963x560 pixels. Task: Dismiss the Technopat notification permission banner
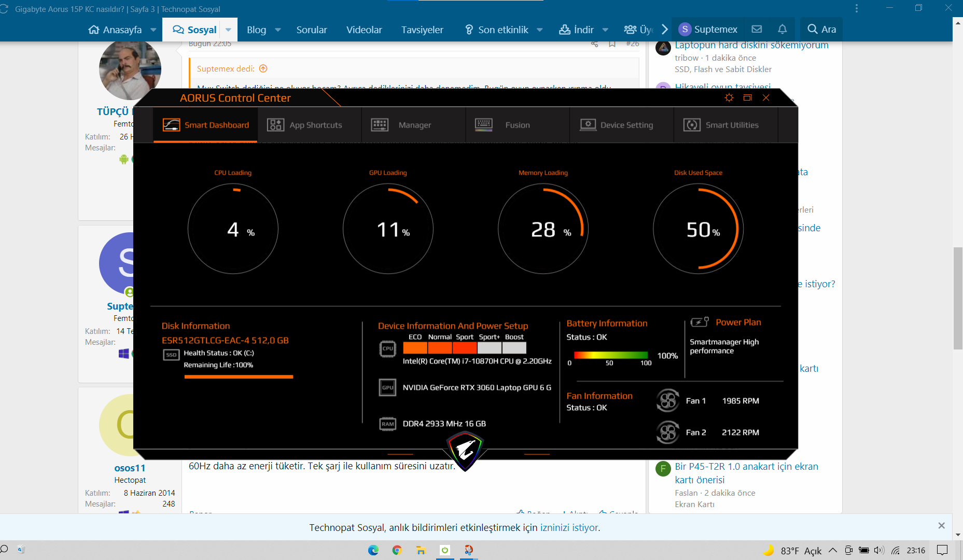pyautogui.click(x=942, y=525)
